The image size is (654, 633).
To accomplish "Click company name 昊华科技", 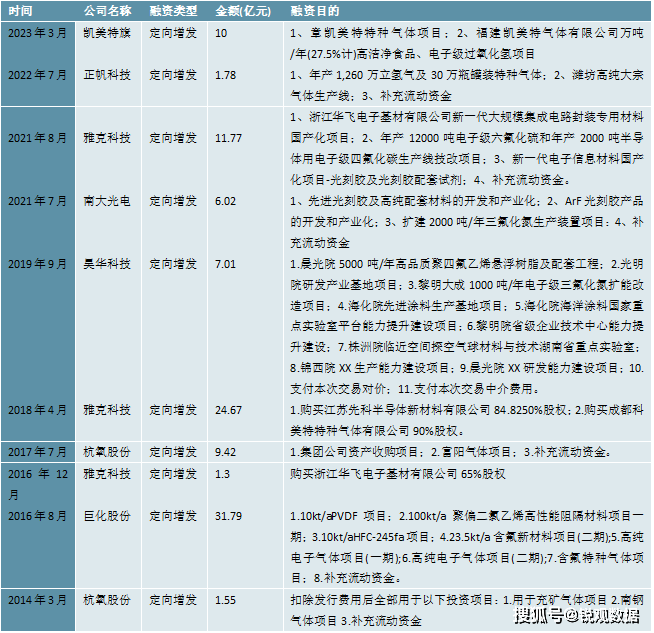I will pyautogui.click(x=107, y=264).
